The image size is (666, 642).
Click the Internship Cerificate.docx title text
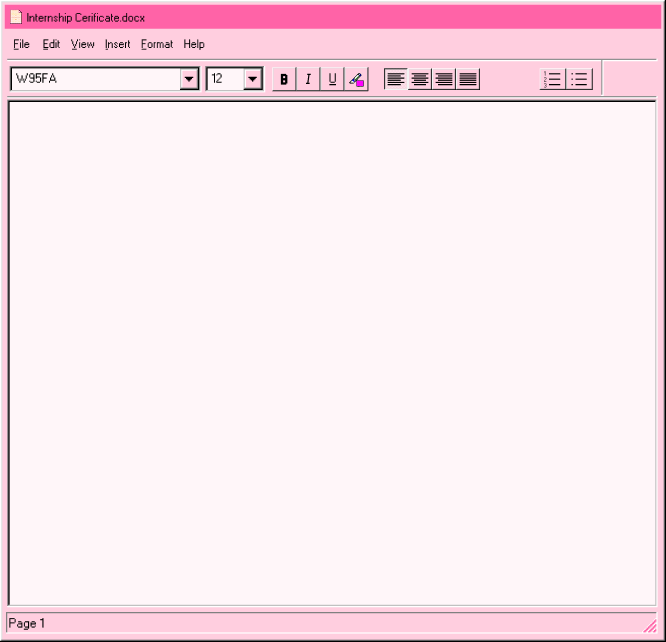(86, 18)
